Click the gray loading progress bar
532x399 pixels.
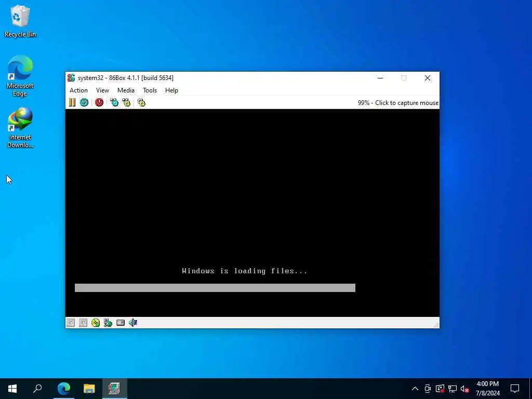(x=215, y=288)
